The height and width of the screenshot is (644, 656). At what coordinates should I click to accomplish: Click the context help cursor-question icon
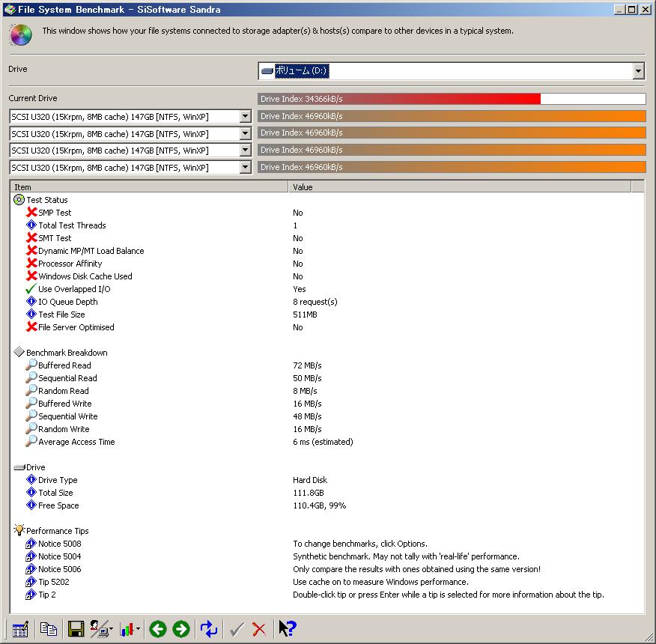coord(287,629)
